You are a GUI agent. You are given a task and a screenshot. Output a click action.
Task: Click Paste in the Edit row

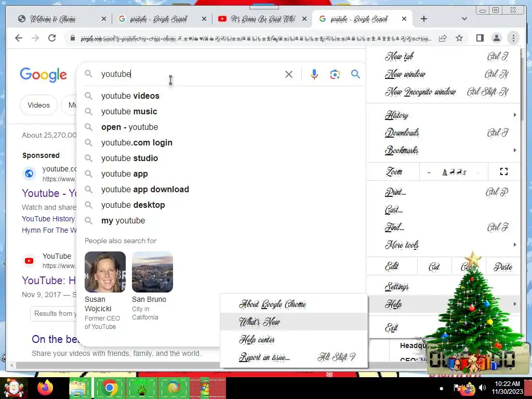(503, 267)
